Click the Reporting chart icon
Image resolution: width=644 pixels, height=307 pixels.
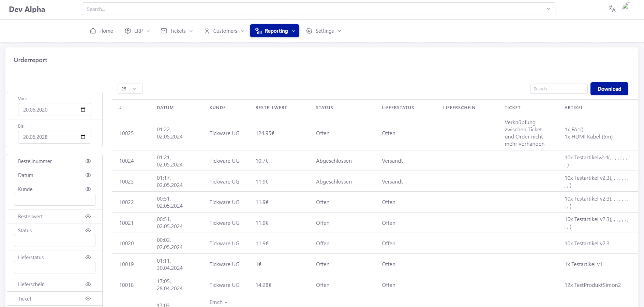tap(259, 31)
